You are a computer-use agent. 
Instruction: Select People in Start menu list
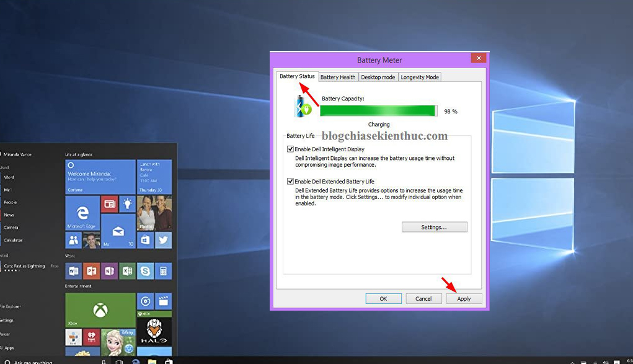(x=10, y=202)
